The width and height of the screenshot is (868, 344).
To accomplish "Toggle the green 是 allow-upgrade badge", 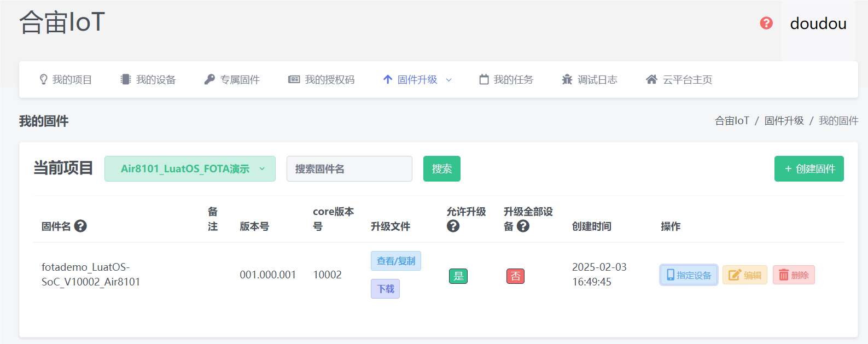I will (x=458, y=276).
